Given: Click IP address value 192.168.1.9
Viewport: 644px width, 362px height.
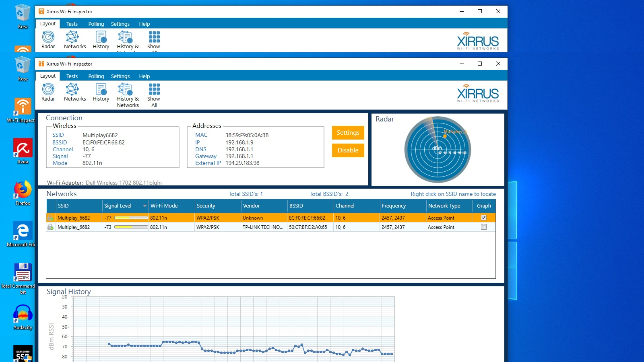Looking at the screenshot, I should tap(239, 142).
